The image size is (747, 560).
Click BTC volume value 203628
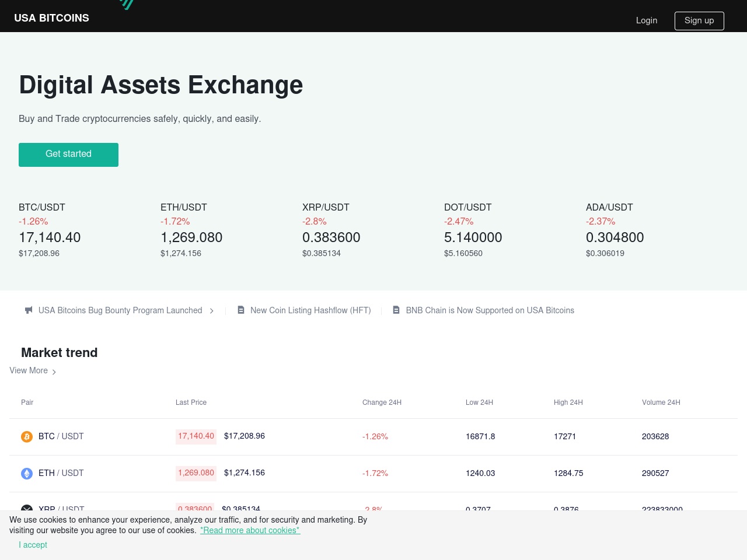coord(655,437)
